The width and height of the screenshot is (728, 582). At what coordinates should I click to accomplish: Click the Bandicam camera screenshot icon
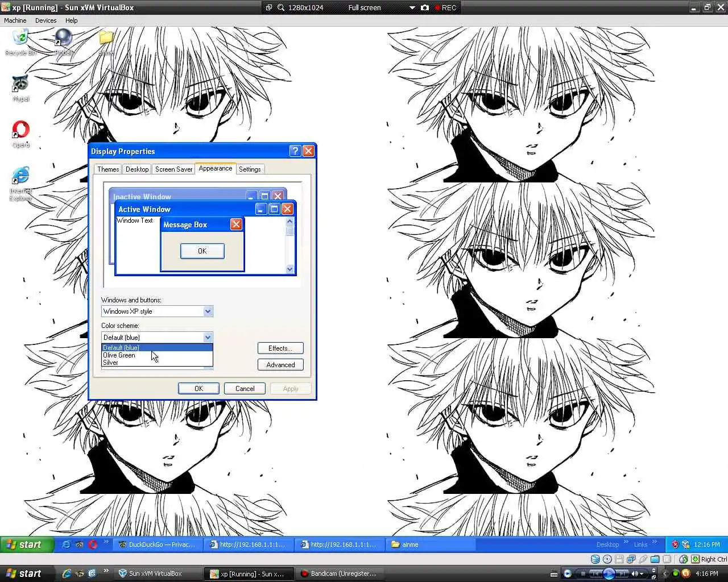pyautogui.click(x=425, y=7)
